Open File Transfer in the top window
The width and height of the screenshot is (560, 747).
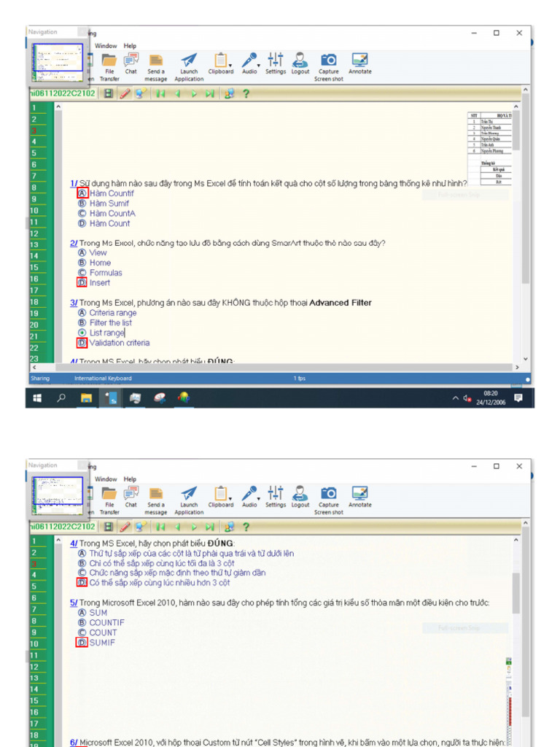(x=109, y=63)
